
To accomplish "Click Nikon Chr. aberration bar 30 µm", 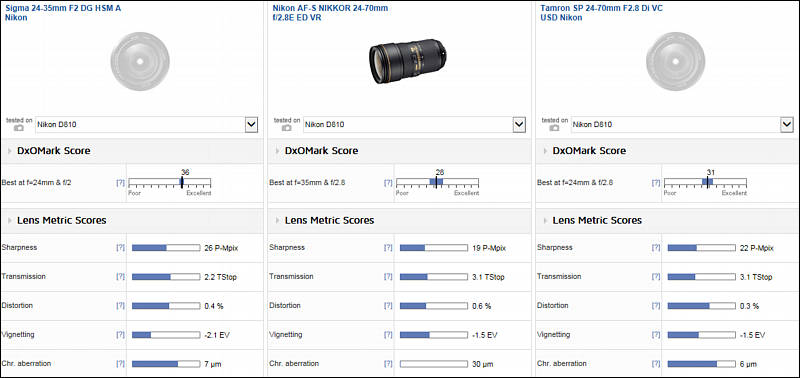I will pyautogui.click(x=434, y=364).
